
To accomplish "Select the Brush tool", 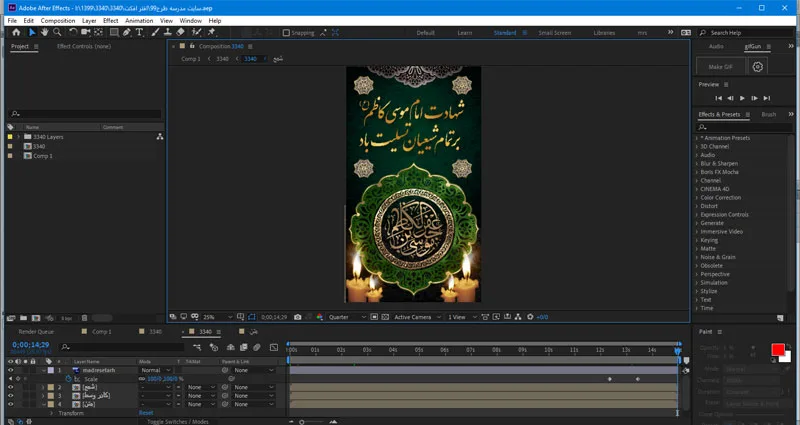I will coord(156,32).
